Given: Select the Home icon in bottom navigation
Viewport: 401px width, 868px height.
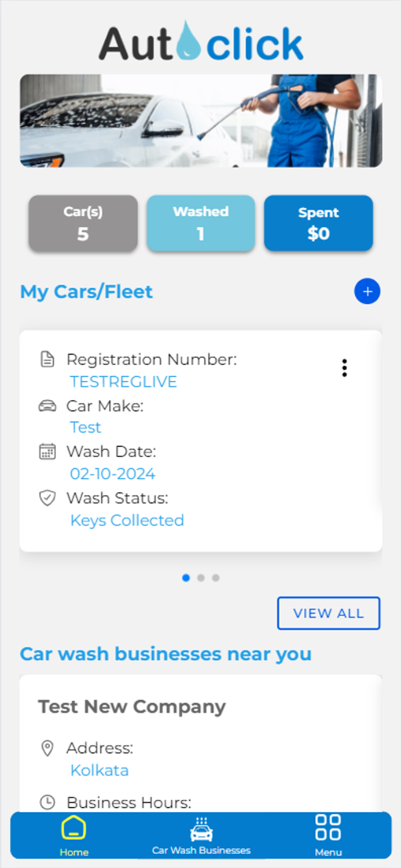Looking at the screenshot, I should (x=74, y=832).
